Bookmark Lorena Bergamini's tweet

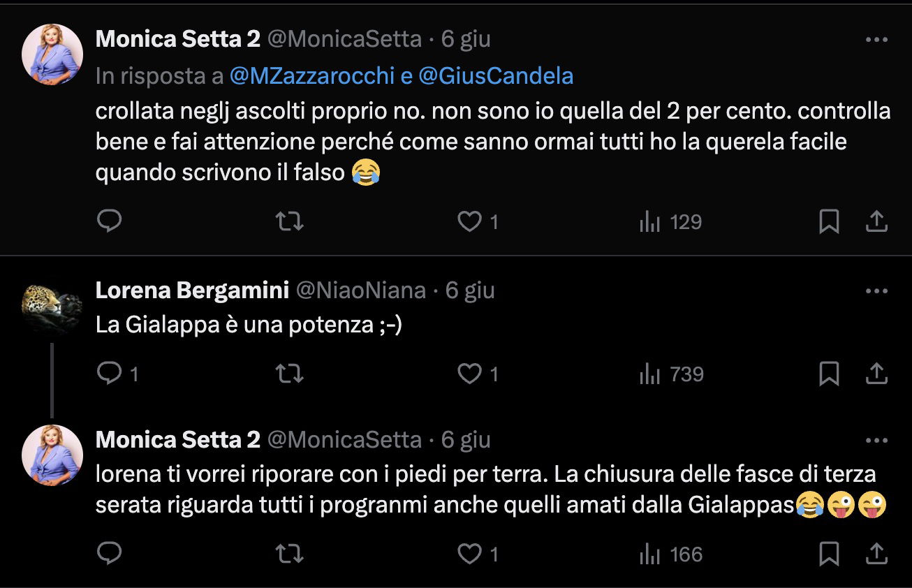[x=829, y=374]
